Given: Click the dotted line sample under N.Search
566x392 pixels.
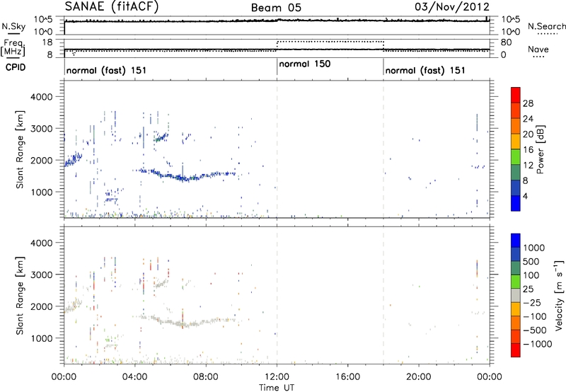Looking at the screenshot, I should (546, 33).
